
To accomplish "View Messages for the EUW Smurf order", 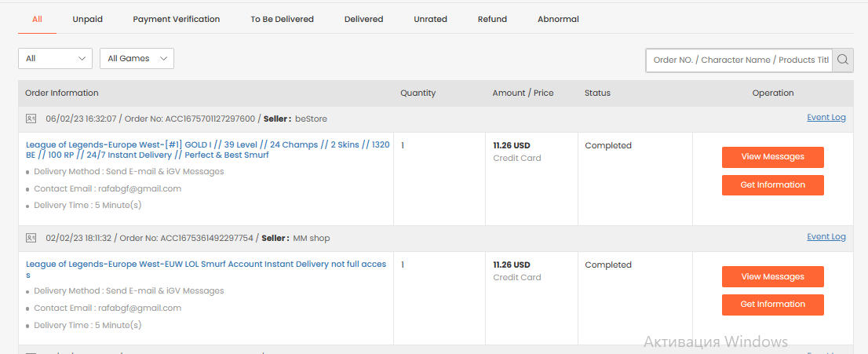I will (x=772, y=276).
